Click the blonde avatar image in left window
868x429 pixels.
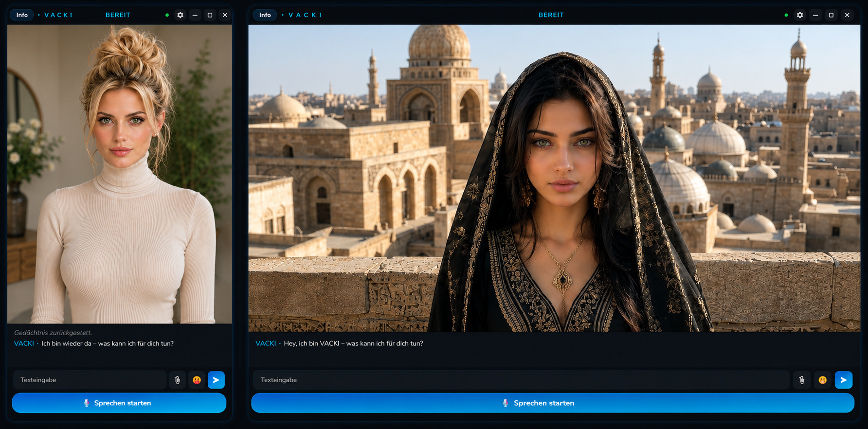tap(120, 174)
